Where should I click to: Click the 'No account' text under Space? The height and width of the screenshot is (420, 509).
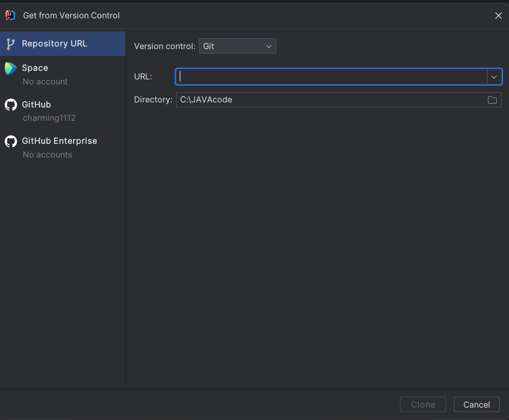pyautogui.click(x=45, y=82)
